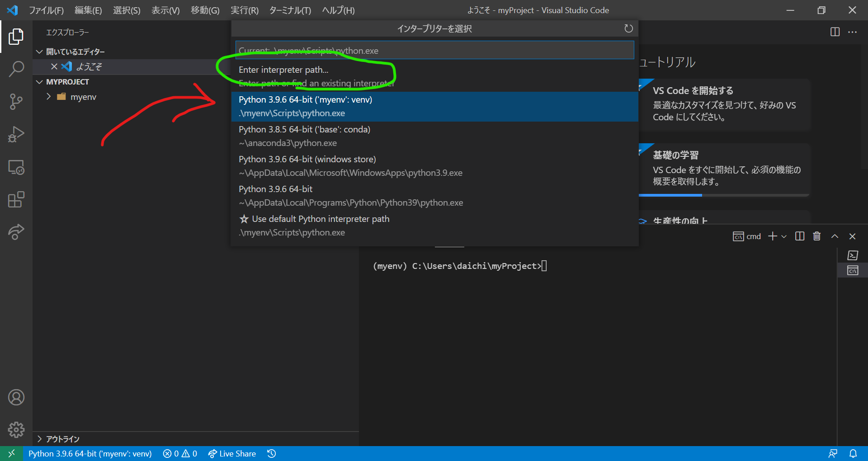Open editor more actions menu

pos(853,32)
